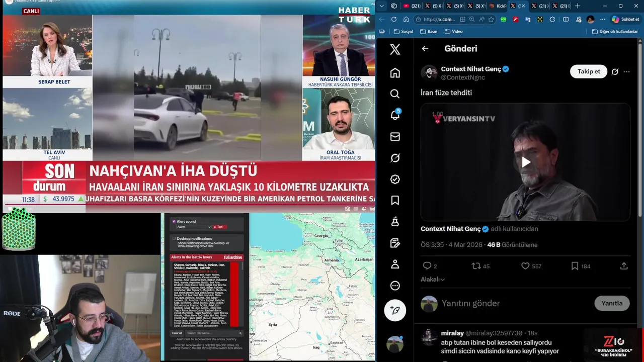Click the reply icon showing 2
This screenshot has height=362, width=644.
[x=427, y=266]
